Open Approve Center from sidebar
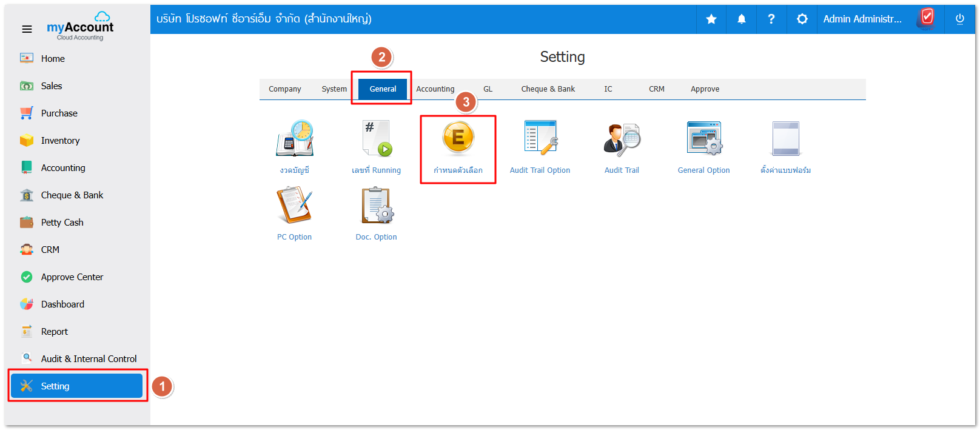980x430 pixels. (72, 277)
